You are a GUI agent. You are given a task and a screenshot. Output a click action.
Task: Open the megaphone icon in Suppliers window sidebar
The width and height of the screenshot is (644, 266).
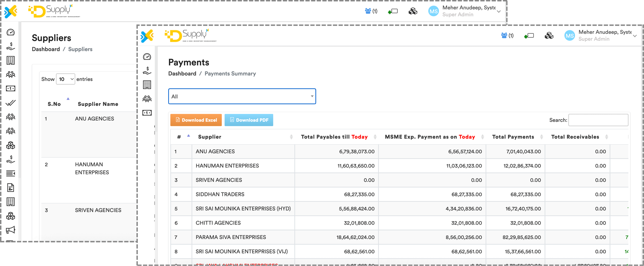click(x=10, y=230)
